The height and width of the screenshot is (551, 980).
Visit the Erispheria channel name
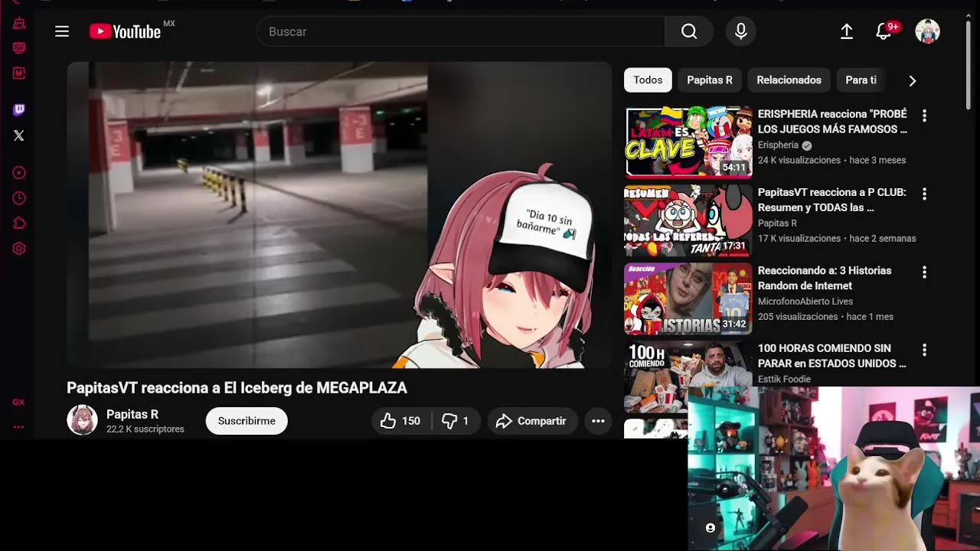click(778, 145)
